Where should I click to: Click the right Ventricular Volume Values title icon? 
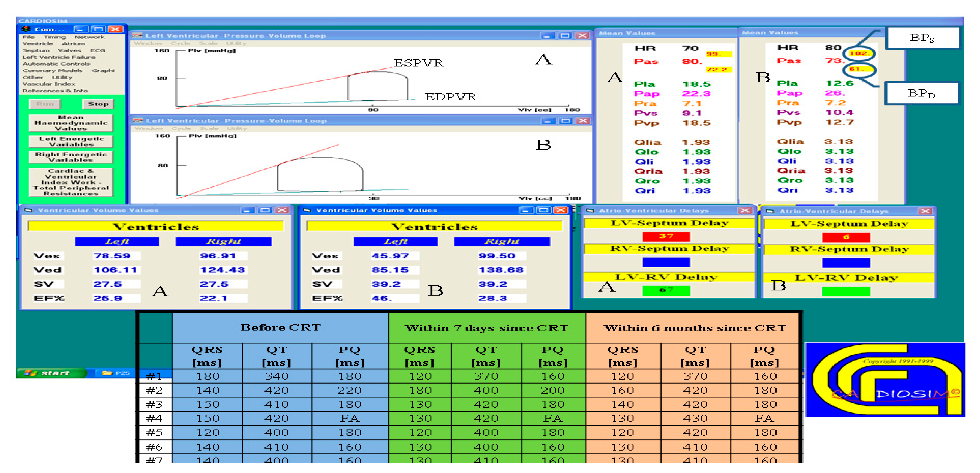click(x=307, y=210)
